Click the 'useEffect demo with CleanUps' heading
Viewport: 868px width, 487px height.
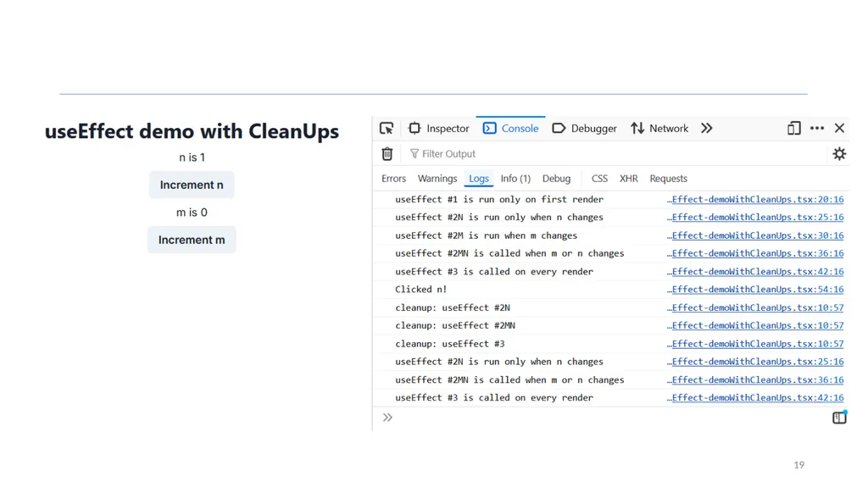click(192, 132)
